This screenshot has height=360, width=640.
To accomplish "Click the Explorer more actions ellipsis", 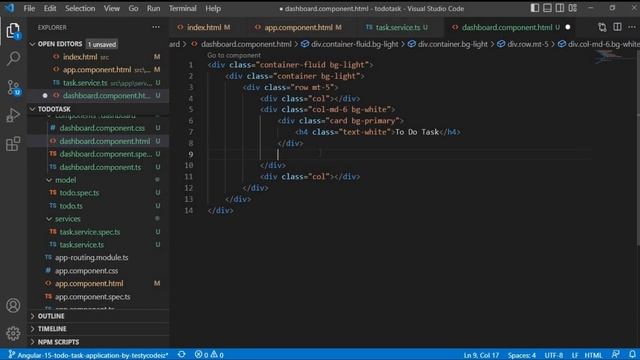I will pyautogui.click(x=156, y=27).
